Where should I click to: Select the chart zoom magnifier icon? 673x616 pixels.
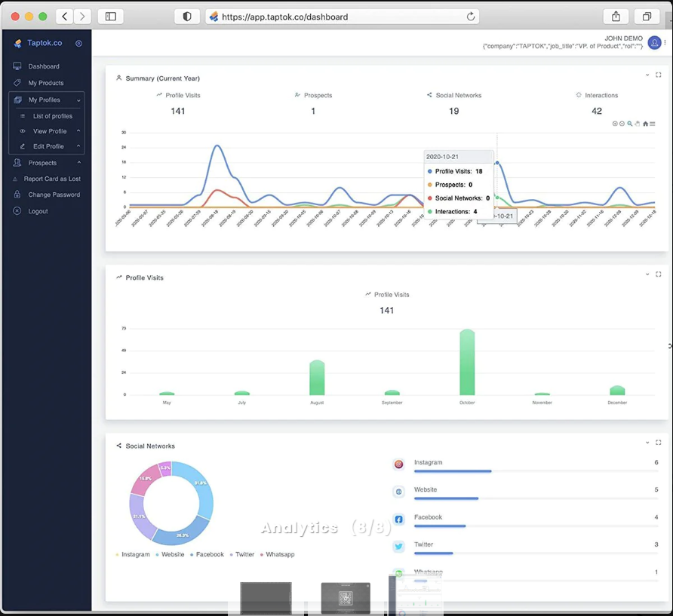630,124
